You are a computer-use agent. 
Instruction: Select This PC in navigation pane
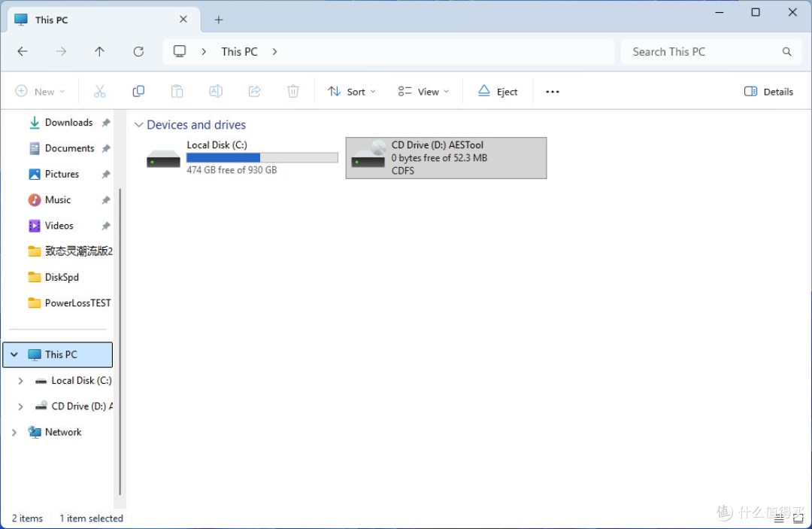coord(57,355)
